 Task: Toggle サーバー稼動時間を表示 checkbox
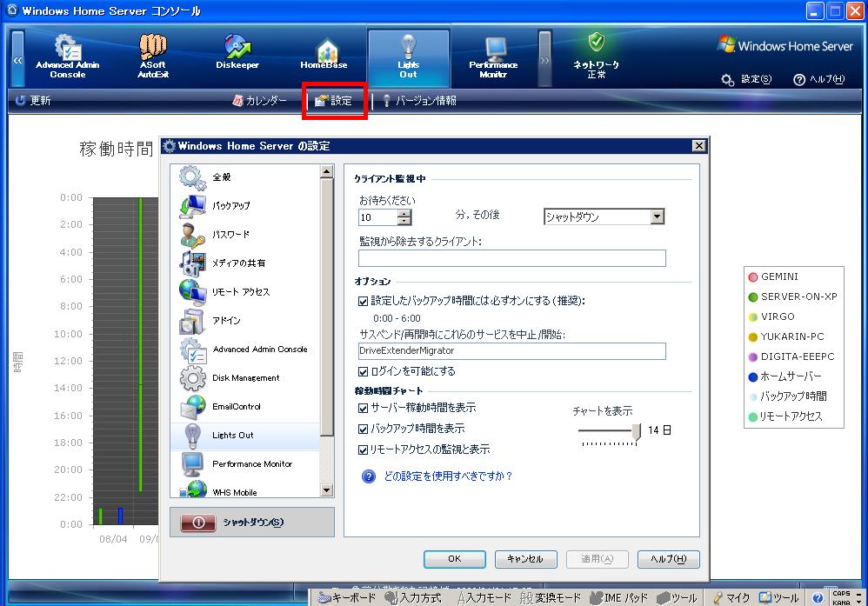coord(364,409)
